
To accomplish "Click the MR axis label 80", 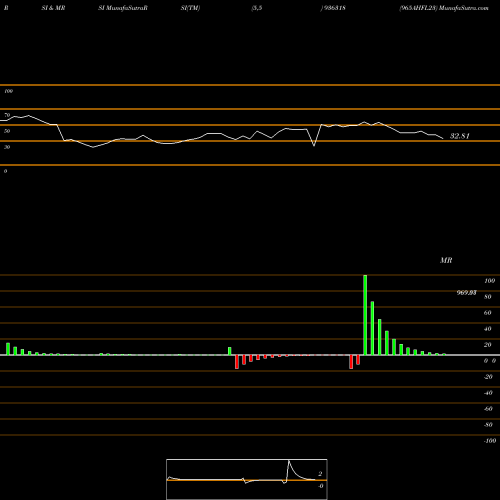I will pos(488,297).
